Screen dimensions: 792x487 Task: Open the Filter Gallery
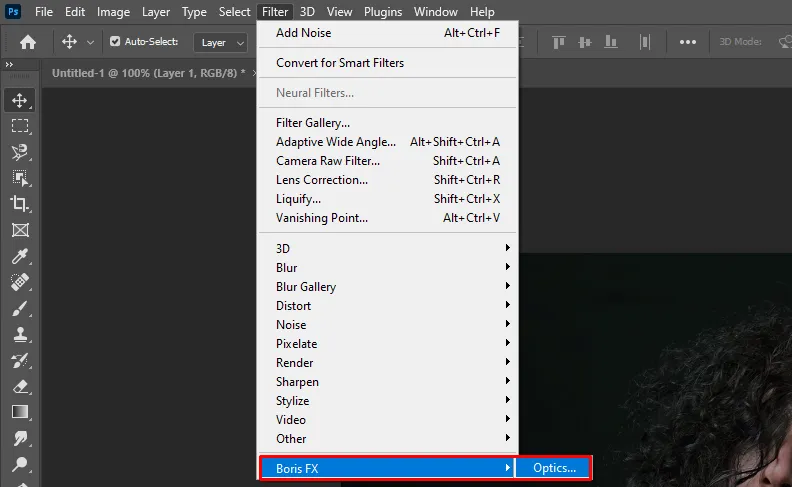pos(312,123)
